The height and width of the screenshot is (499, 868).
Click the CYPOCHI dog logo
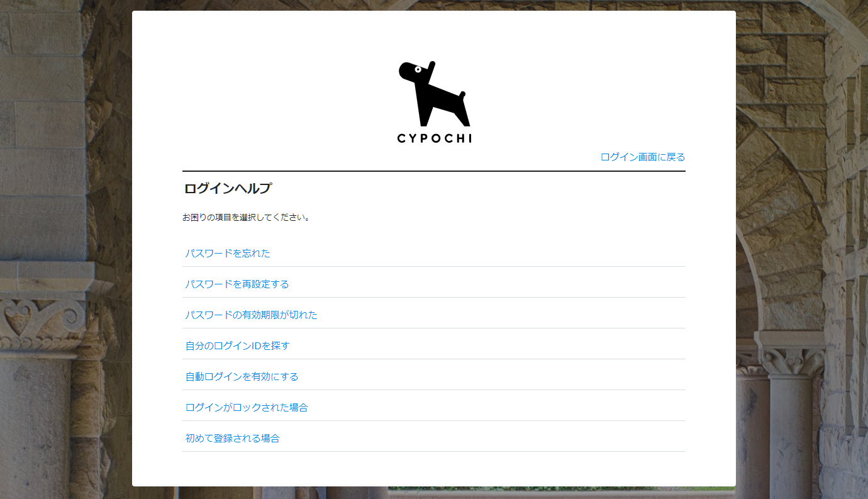(x=434, y=102)
